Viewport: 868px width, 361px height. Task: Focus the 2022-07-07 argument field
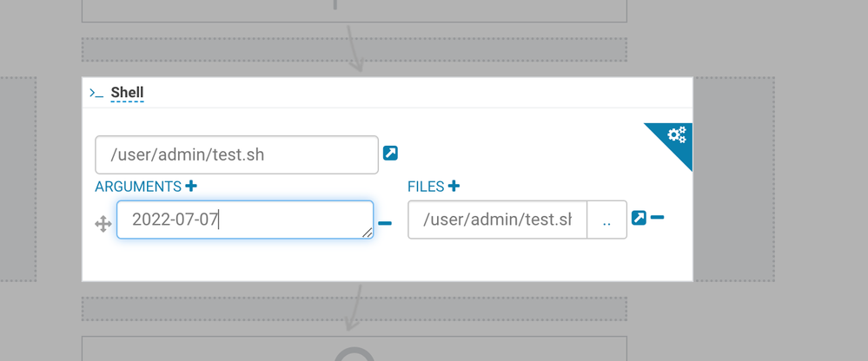[245, 220]
